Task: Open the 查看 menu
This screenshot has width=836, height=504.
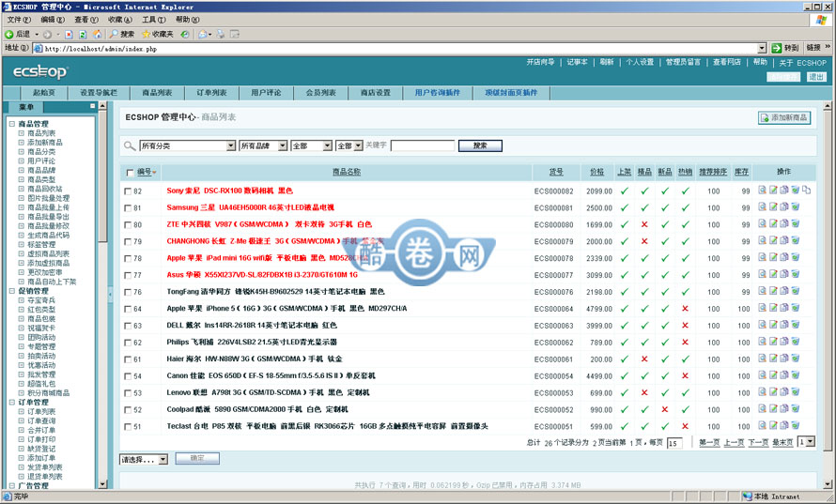Action: 86,20
